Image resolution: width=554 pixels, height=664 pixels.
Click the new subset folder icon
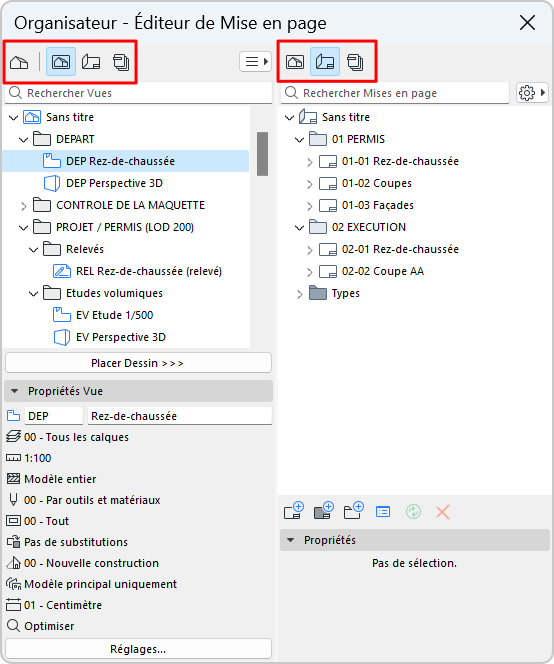[354, 511]
